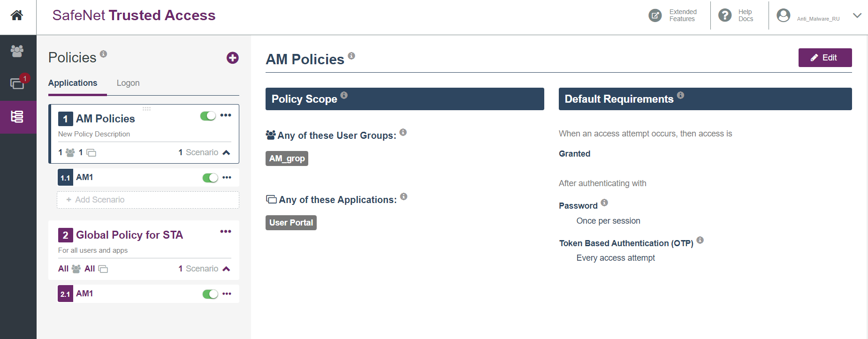Open Help Docs question mark icon
The height and width of the screenshot is (339, 868).
(725, 15)
